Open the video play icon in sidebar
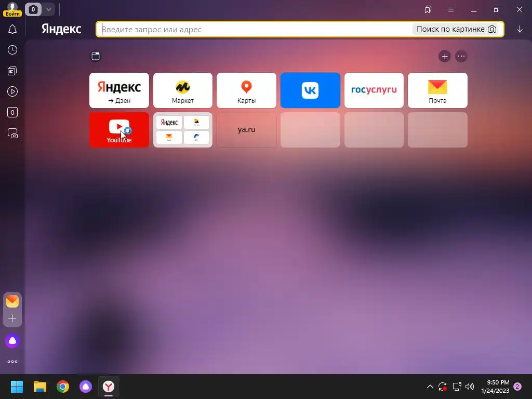The height and width of the screenshot is (399, 532). [12, 91]
